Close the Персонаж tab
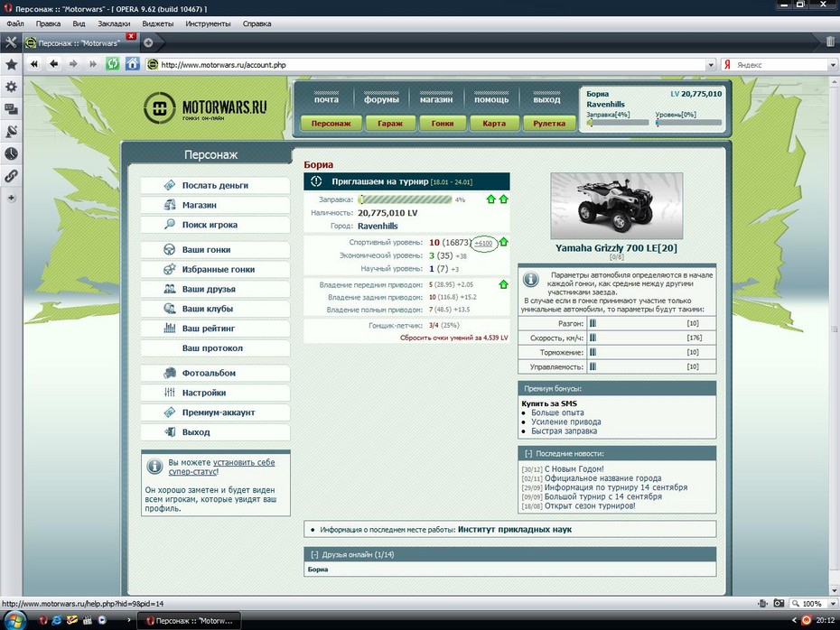The image size is (840, 630). 131,36
